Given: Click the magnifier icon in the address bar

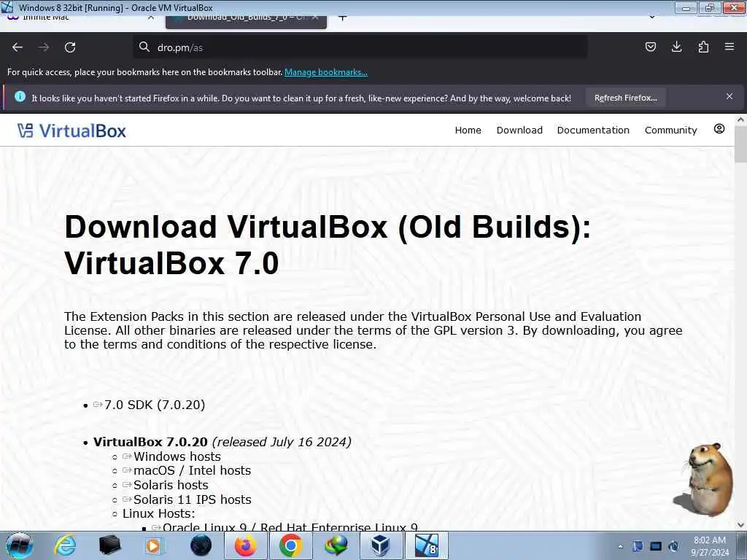Looking at the screenshot, I should click(144, 47).
